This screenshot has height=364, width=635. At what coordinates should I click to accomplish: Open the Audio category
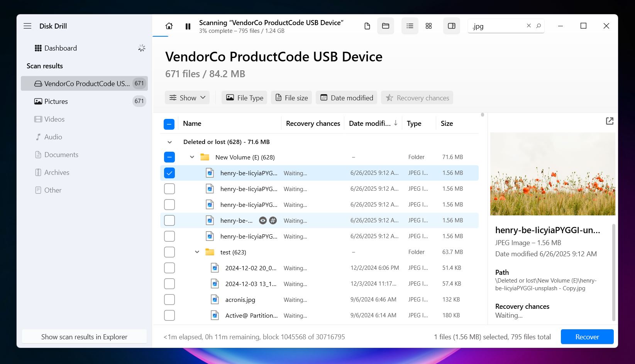(x=84, y=137)
